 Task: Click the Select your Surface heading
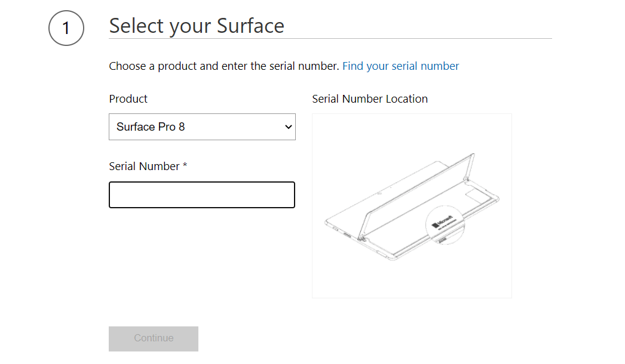click(197, 26)
